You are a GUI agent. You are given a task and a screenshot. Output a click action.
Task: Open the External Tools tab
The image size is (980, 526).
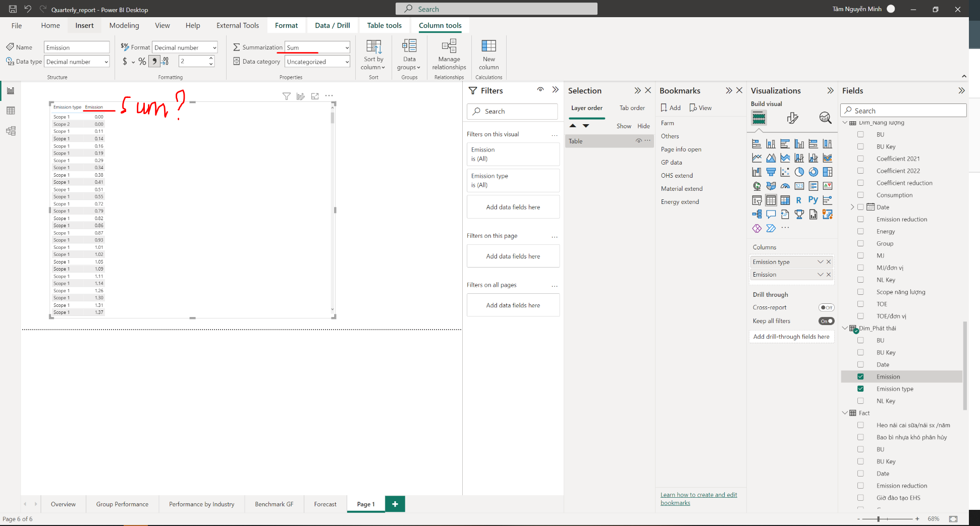(238, 25)
